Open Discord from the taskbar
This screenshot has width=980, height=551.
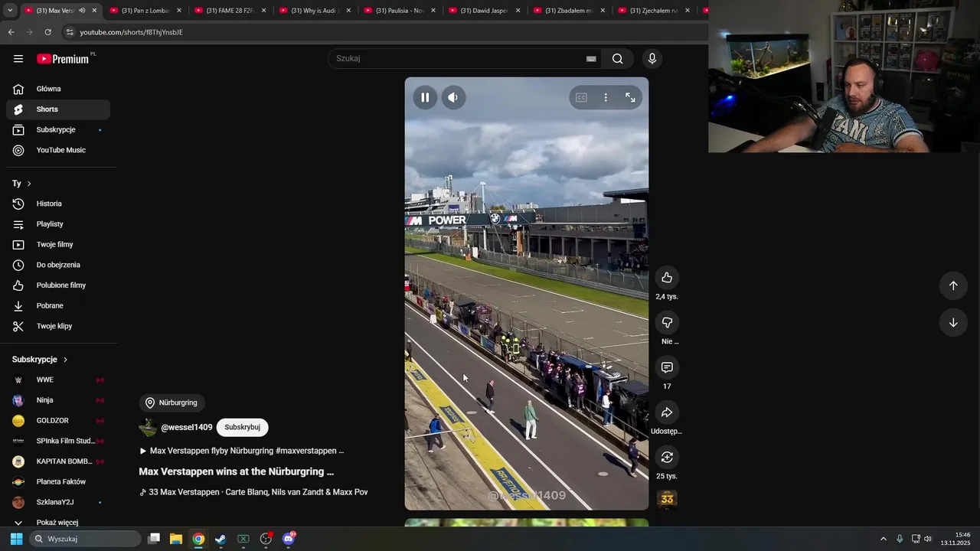click(289, 539)
